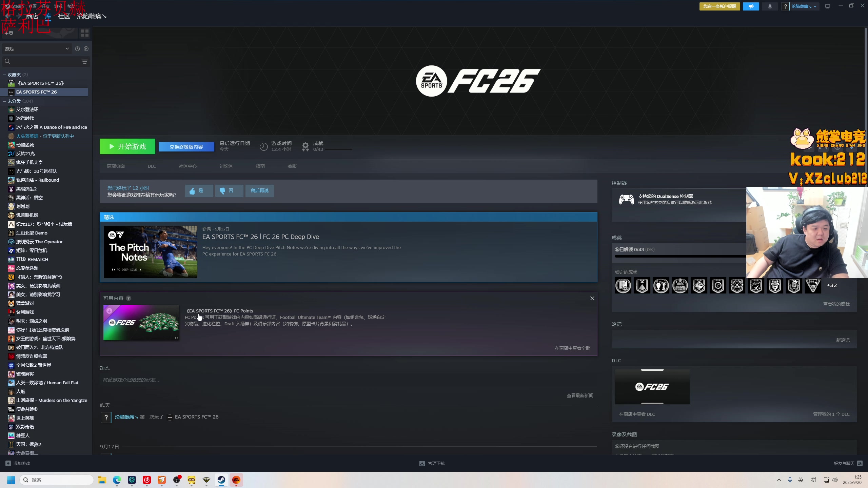Image resolution: width=868 pixels, height=488 pixels.
Task: Open the 讨论区 tab
Action: coord(226,166)
